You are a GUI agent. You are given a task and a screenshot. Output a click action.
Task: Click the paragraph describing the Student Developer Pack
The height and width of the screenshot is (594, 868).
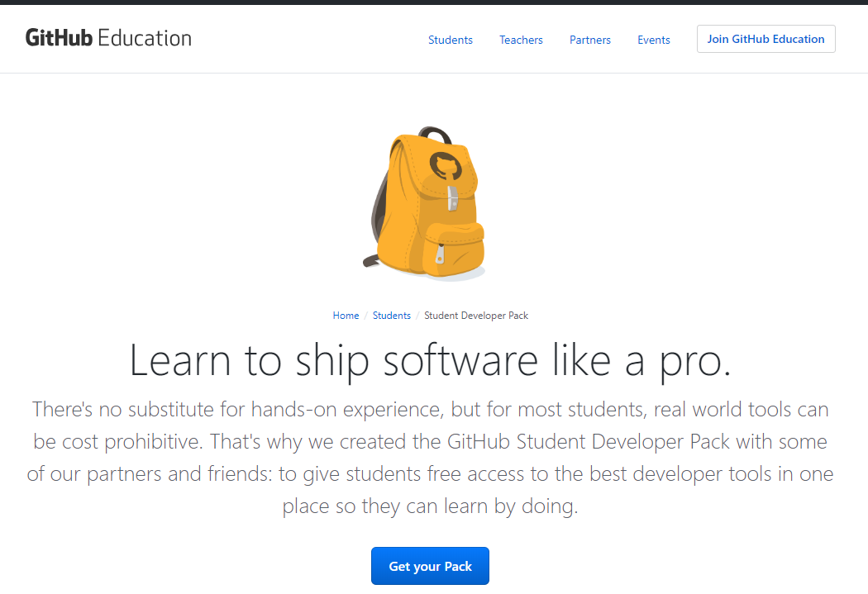431,457
